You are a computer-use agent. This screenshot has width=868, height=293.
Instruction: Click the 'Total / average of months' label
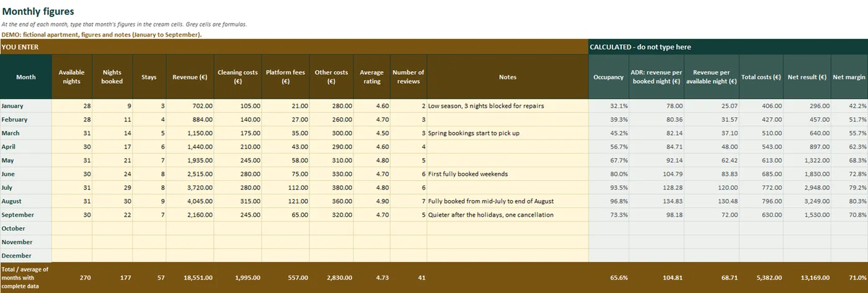point(26,278)
